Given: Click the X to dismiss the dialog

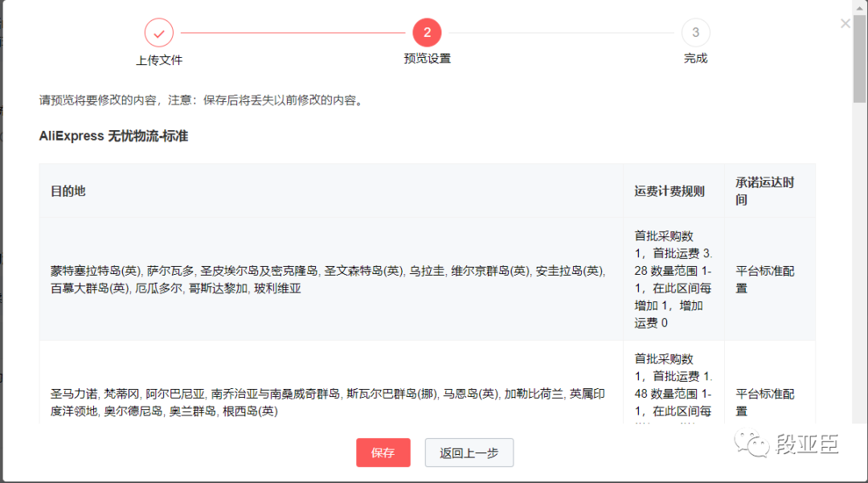Looking at the screenshot, I should 845,23.
